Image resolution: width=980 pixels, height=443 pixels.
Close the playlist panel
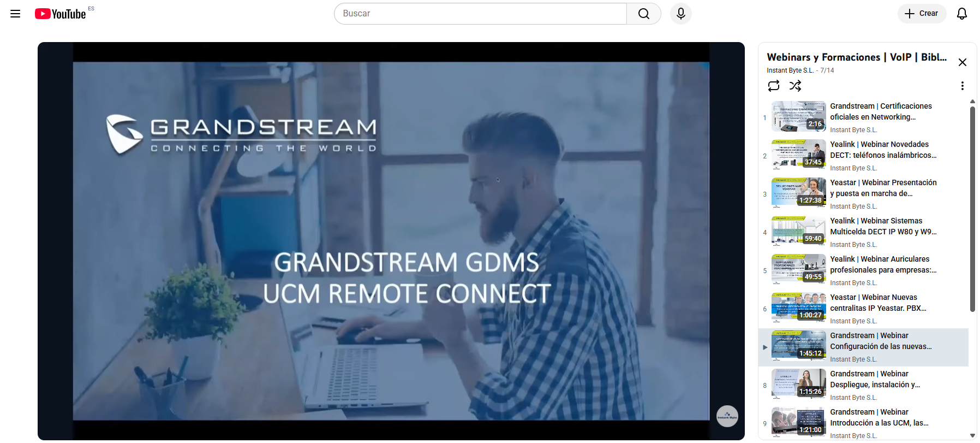point(962,62)
